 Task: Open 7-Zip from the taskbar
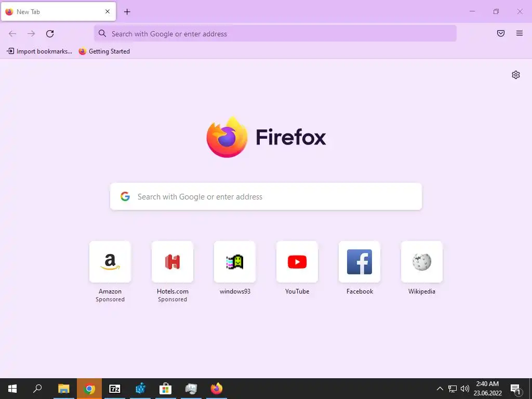point(115,389)
